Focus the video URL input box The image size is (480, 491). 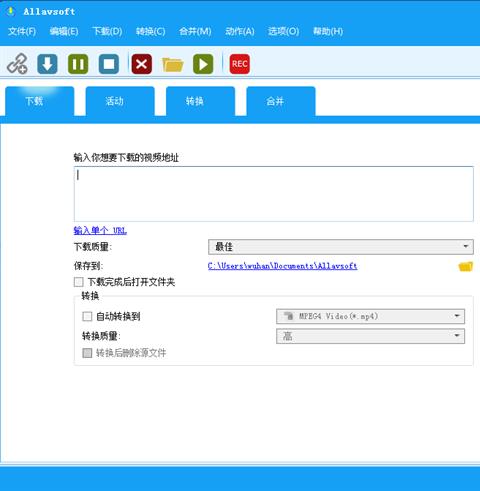[274, 194]
